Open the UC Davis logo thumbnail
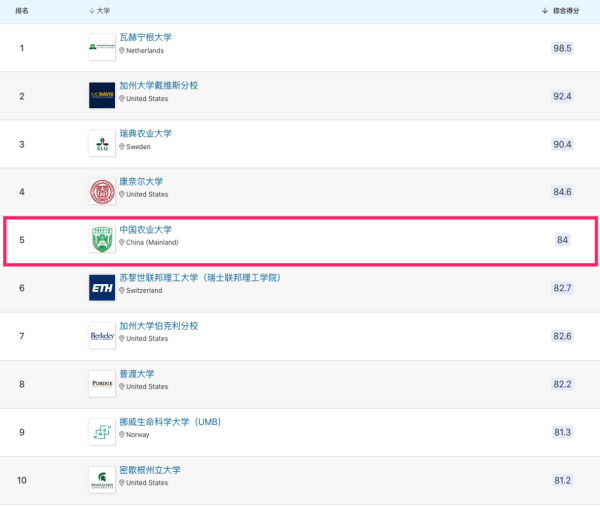The width and height of the screenshot is (600, 507). (x=102, y=95)
